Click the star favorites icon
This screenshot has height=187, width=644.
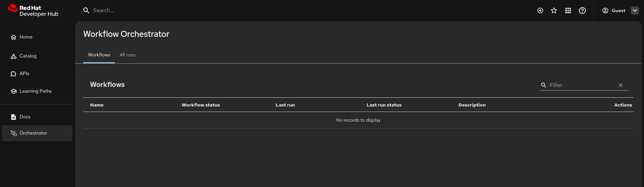(554, 10)
